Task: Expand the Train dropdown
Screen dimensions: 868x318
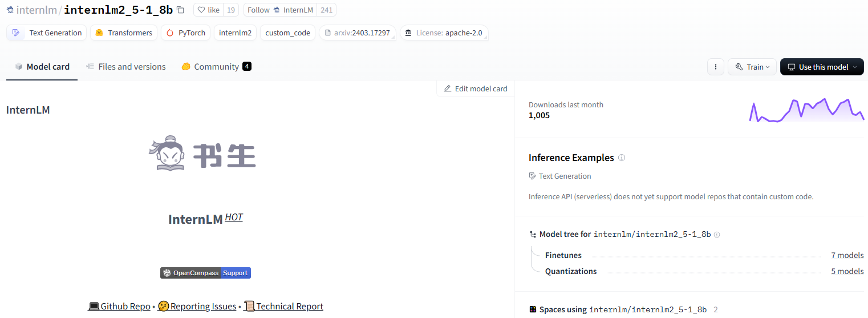Action: coord(752,67)
